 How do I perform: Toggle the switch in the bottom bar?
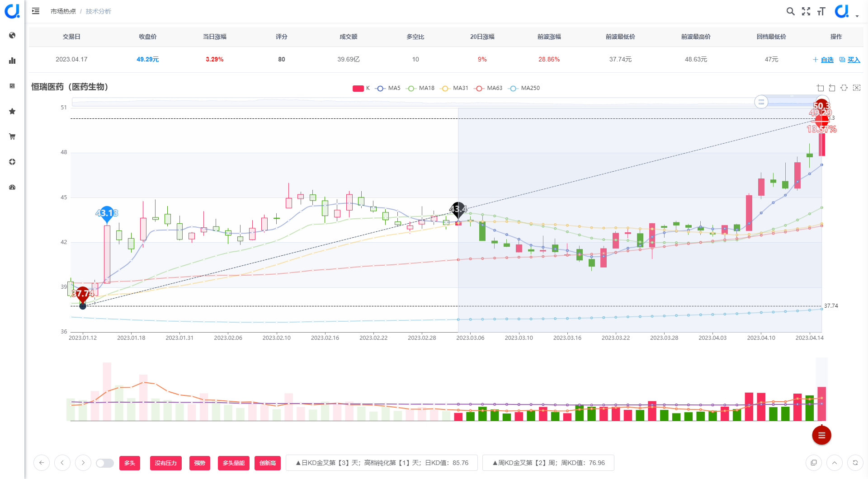click(105, 463)
